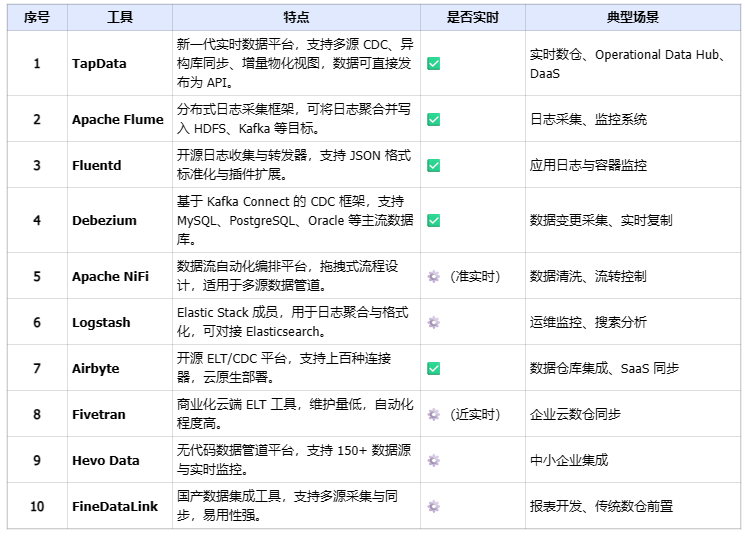Click the purple gear icon in the Fivetran row
The width and height of the screenshot is (745, 536).
click(433, 414)
